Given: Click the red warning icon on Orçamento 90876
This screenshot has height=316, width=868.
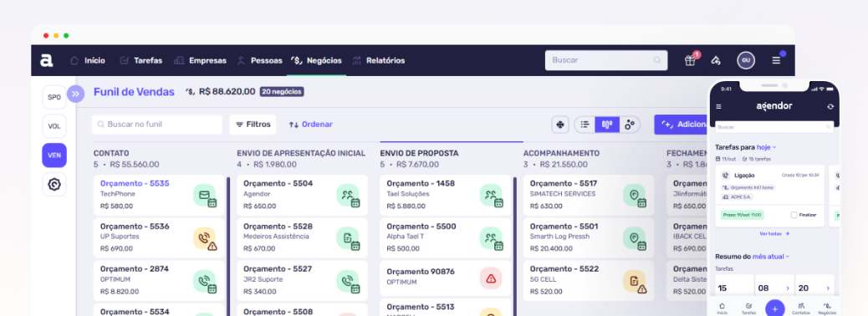Looking at the screenshot, I should [x=491, y=278].
